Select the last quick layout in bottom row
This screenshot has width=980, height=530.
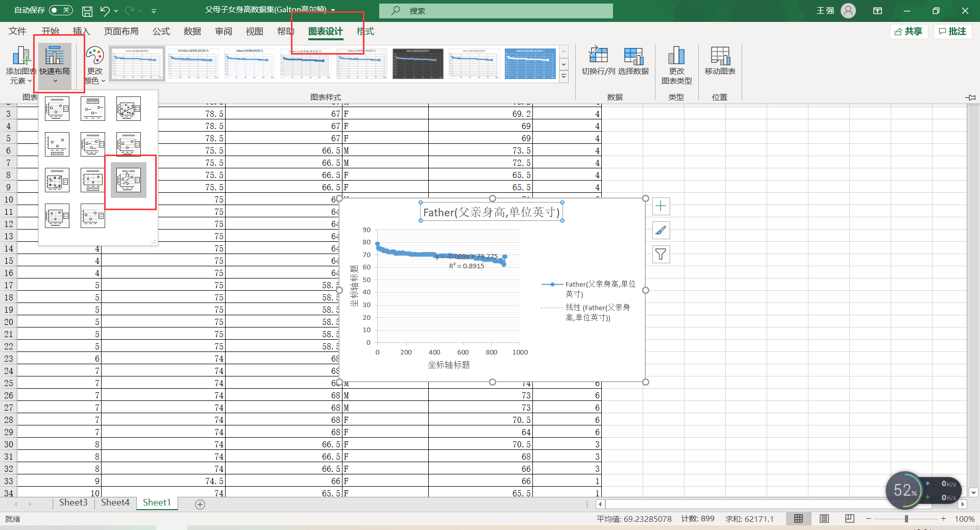(93, 216)
